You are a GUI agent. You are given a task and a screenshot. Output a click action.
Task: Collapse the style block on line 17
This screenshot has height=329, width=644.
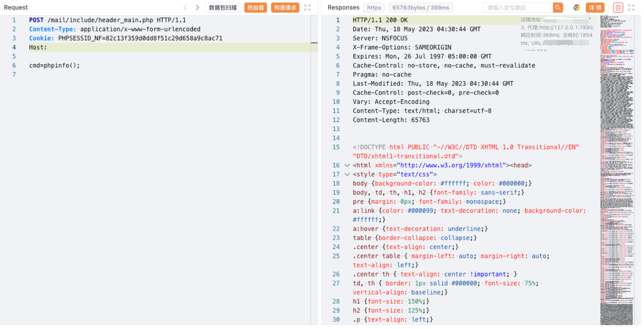click(x=347, y=174)
